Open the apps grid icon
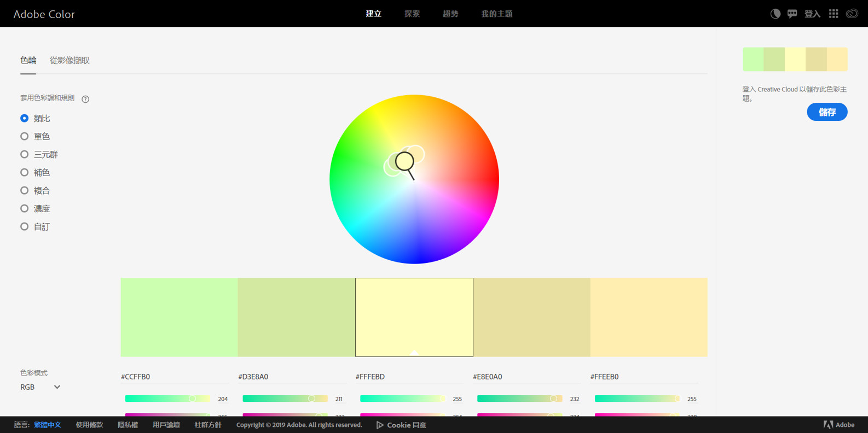868x433 pixels. 834,14
